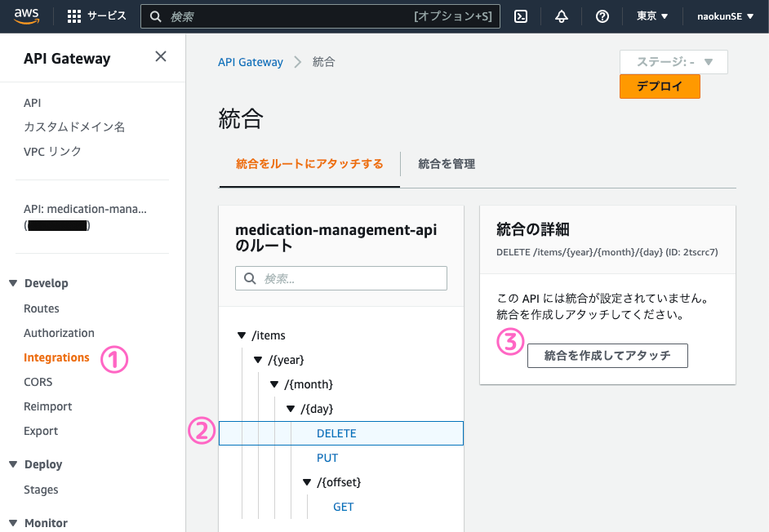Open the services grid menu icon
This screenshot has width=769, height=532.
pos(74,16)
